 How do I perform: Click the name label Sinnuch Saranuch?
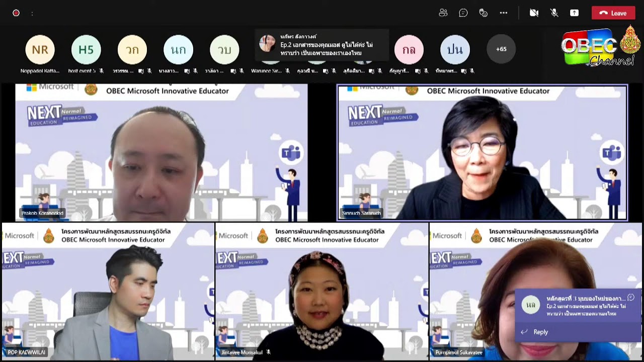(x=361, y=213)
